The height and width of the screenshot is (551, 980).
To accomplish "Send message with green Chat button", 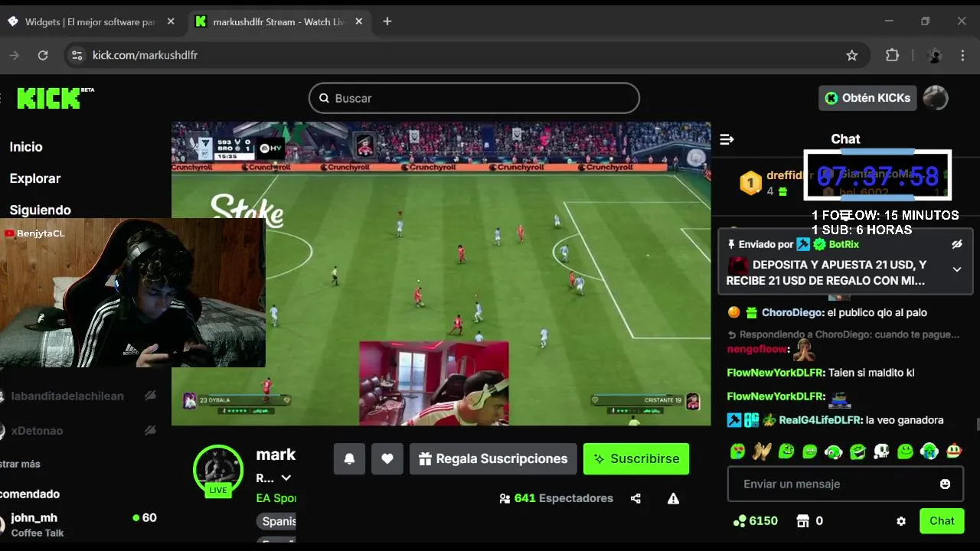I will (x=942, y=521).
